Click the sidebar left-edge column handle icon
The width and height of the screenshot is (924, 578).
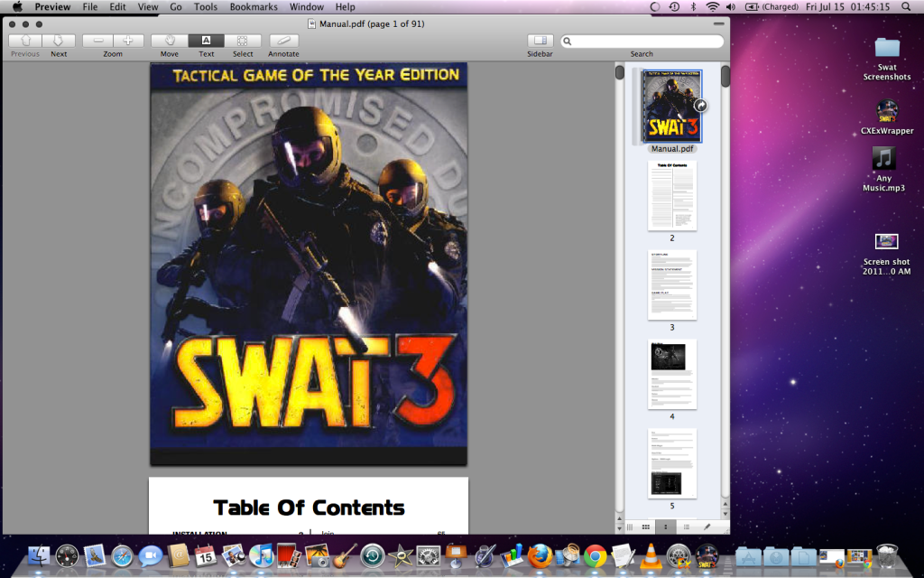point(630,527)
